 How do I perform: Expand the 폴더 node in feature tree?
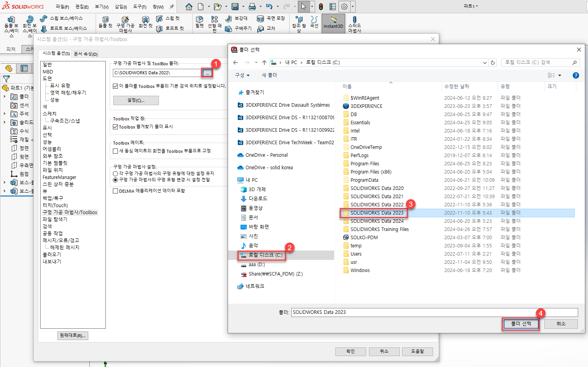tap(5, 97)
